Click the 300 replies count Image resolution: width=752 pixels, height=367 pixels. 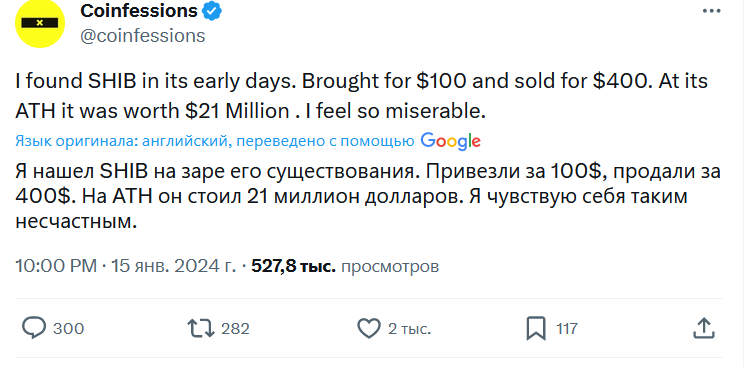pyautogui.click(x=68, y=329)
